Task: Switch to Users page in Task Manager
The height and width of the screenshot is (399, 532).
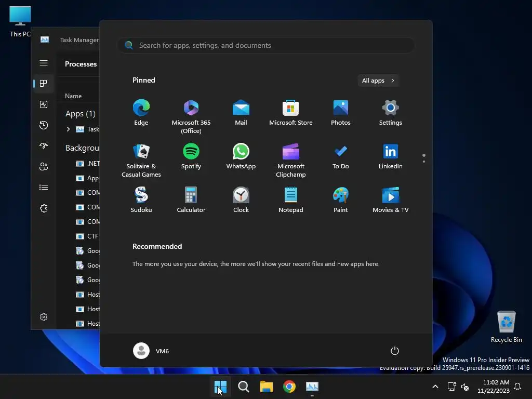Action: pos(44,167)
